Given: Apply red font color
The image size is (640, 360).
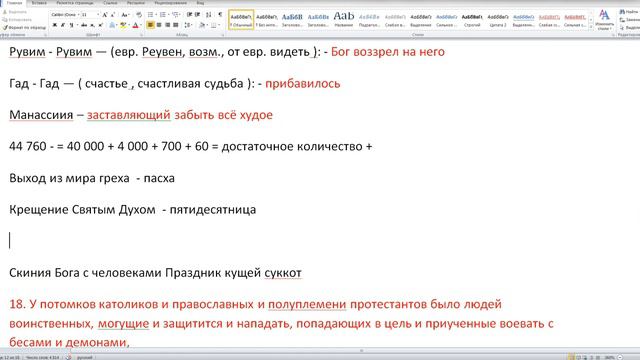Looking at the screenshot, I should (136, 25).
